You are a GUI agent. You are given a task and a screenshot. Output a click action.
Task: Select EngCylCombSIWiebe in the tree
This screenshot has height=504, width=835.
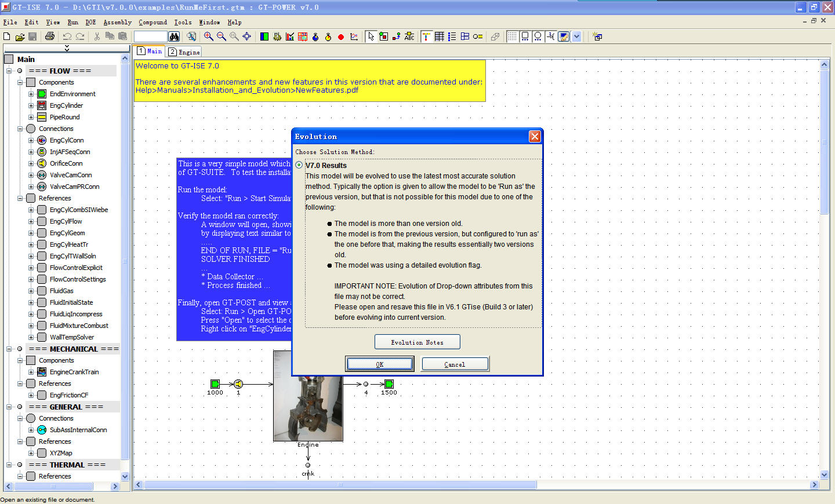(79, 210)
